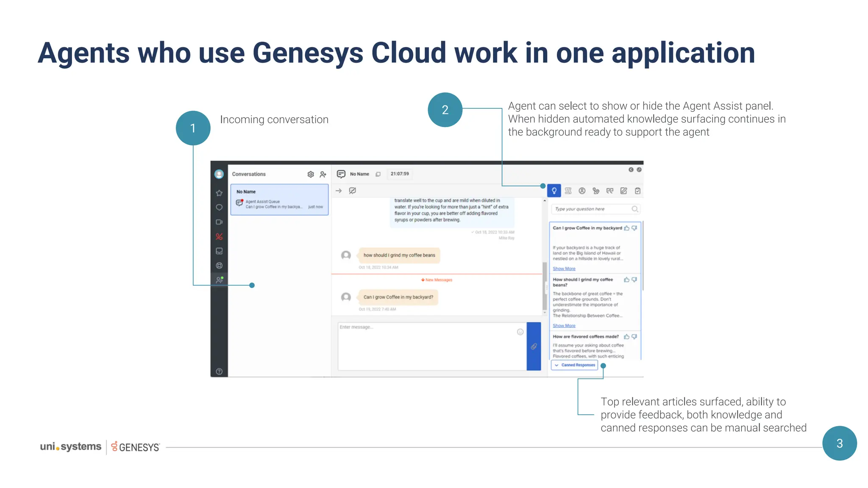Click the add-person icon in Conversations header
Screen dimensions: 868x488
(x=323, y=174)
